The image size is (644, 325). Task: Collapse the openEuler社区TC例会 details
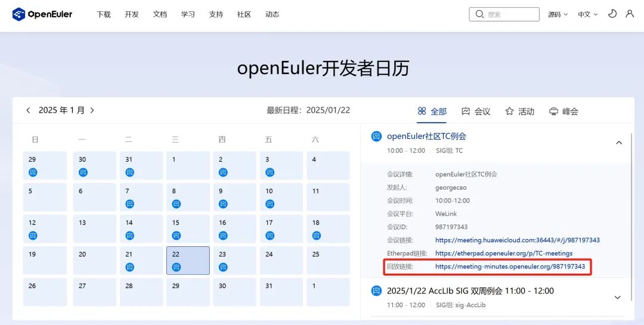coord(619,143)
